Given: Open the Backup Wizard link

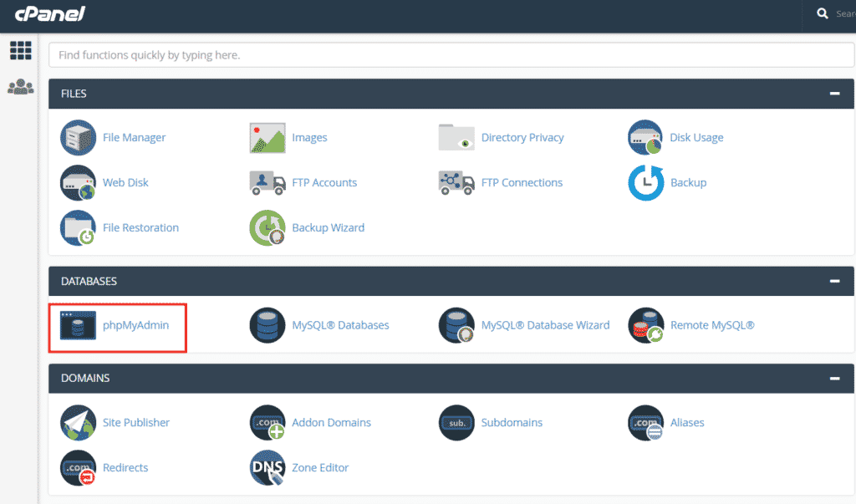Looking at the screenshot, I should (x=328, y=227).
